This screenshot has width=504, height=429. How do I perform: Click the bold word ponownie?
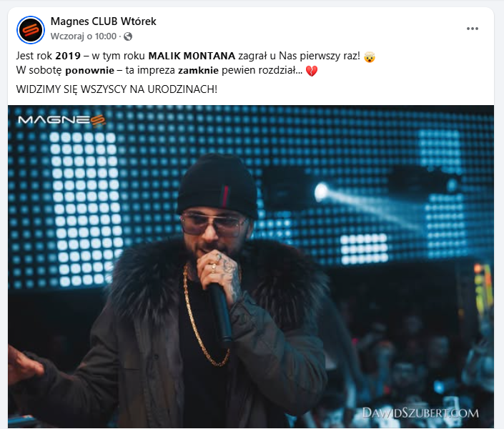point(89,71)
